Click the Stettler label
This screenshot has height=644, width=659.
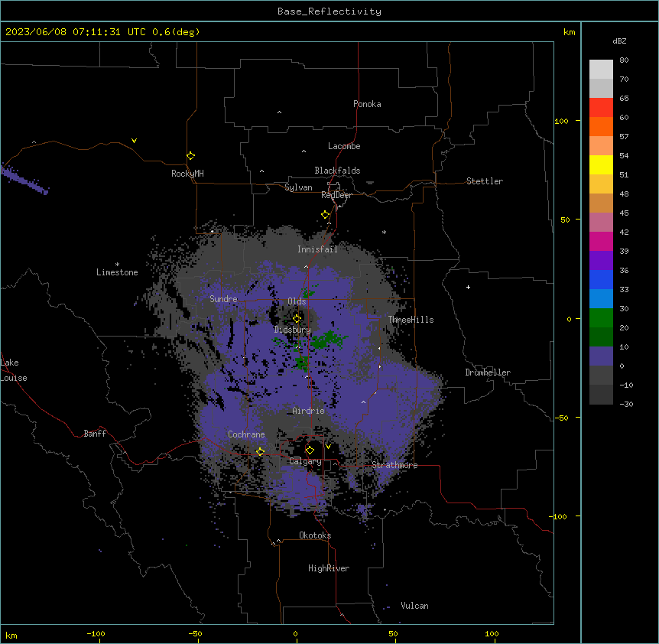(485, 181)
